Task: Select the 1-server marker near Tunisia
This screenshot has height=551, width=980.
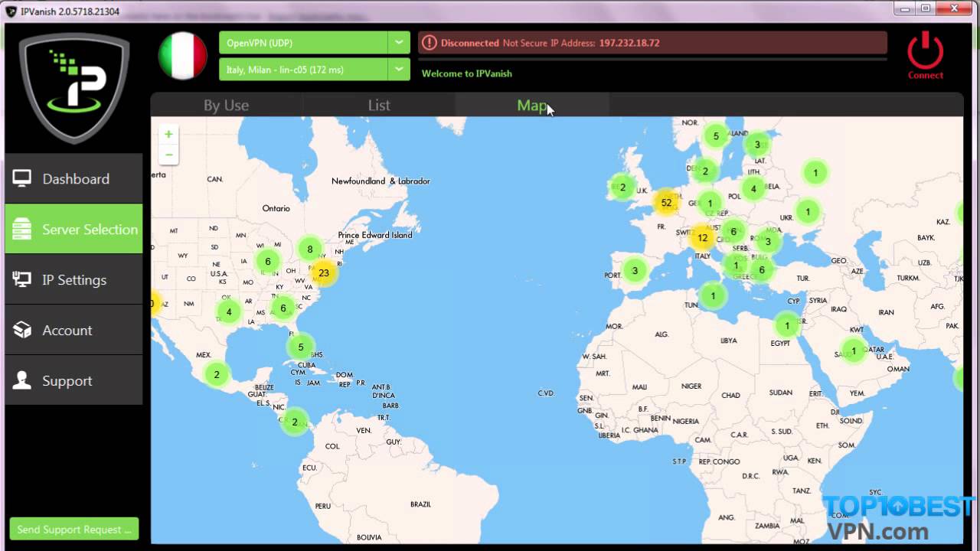Action: point(713,295)
